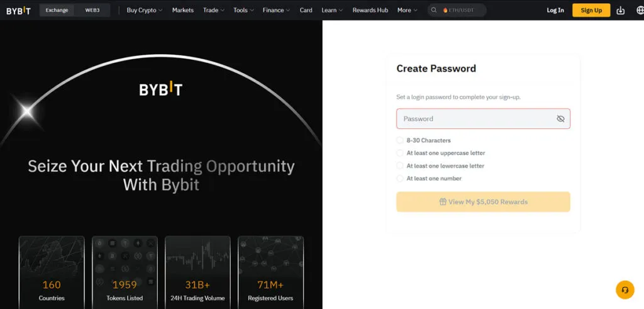This screenshot has width=644, height=309.
Task: Expand the Trade dropdown menu
Action: (x=213, y=10)
